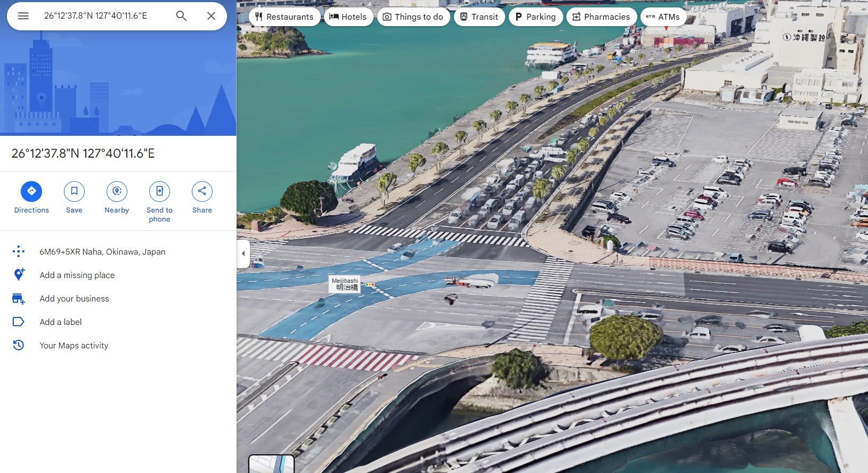The width and height of the screenshot is (868, 473).
Task: Click the Maps activity history icon
Action: (x=19, y=345)
